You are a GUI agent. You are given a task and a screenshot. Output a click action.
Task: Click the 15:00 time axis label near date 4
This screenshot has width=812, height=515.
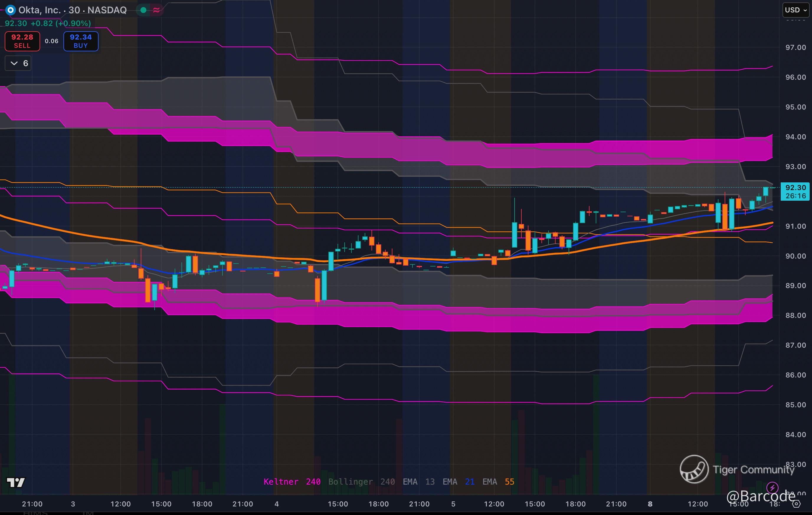[x=338, y=504]
